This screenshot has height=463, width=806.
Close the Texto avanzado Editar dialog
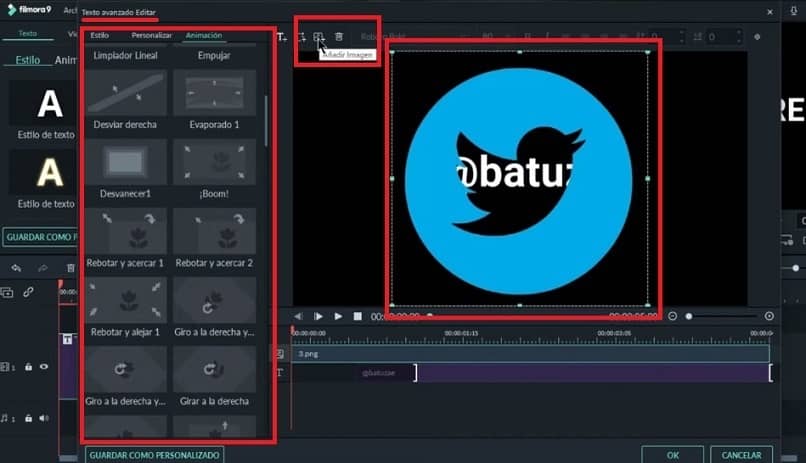point(770,12)
